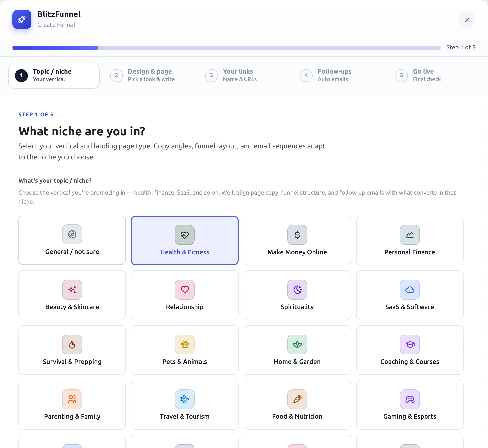Click the gamepad icon for Gaming & Esports
The width and height of the screenshot is (488, 448).
click(410, 399)
